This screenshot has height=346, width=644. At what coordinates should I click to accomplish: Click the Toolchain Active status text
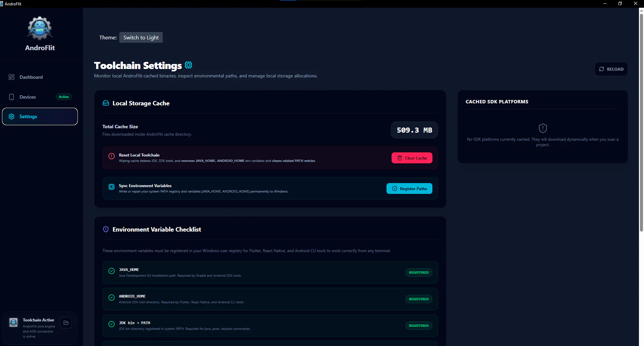click(38, 320)
